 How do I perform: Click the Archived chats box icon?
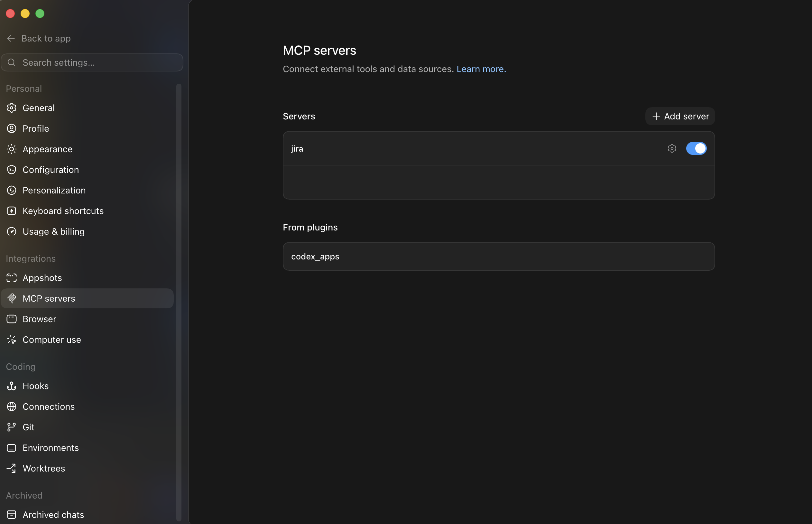[12, 515]
